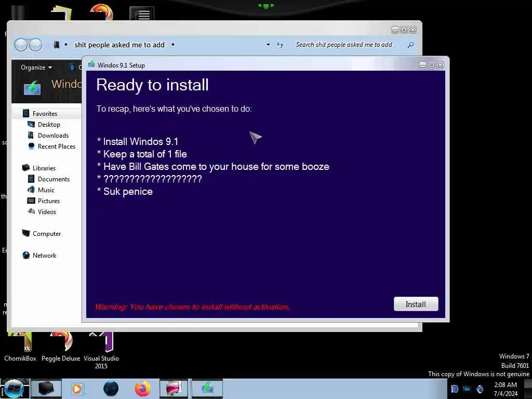
Task: Click the installer icon in Explorer details header
Action: click(32, 87)
